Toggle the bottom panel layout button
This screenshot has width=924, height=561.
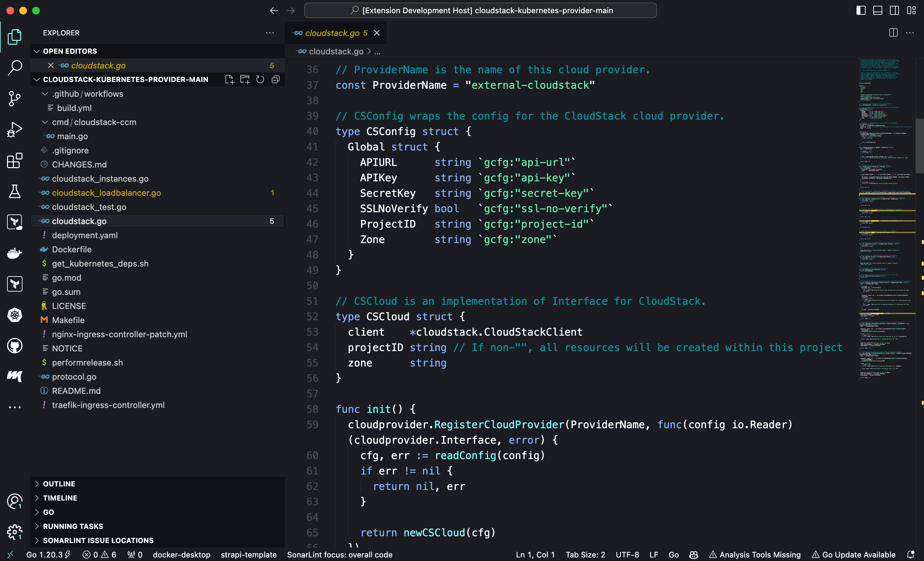[877, 11]
